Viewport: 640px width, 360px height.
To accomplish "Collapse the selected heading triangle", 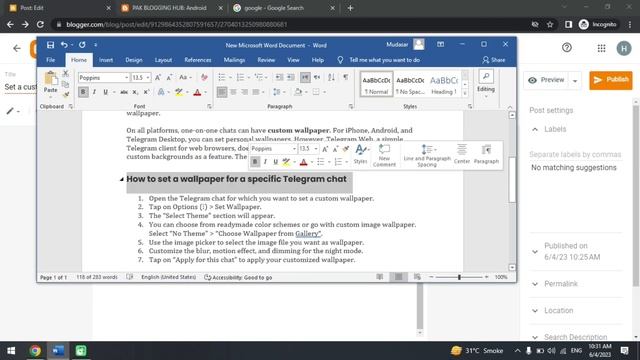I will 122,179.
